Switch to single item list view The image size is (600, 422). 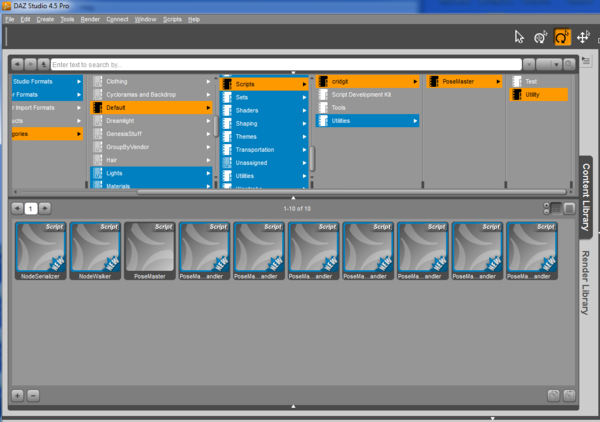click(x=569, y=209)
